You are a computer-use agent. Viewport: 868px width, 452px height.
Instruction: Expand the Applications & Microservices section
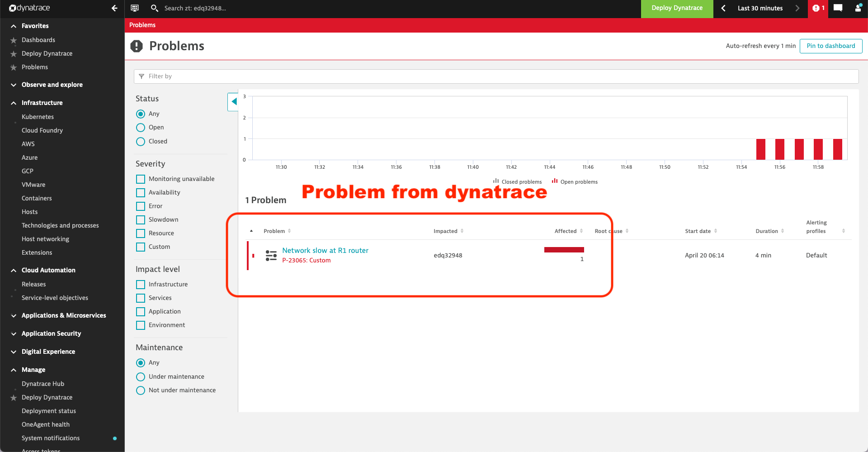click(x=14, y=315)
